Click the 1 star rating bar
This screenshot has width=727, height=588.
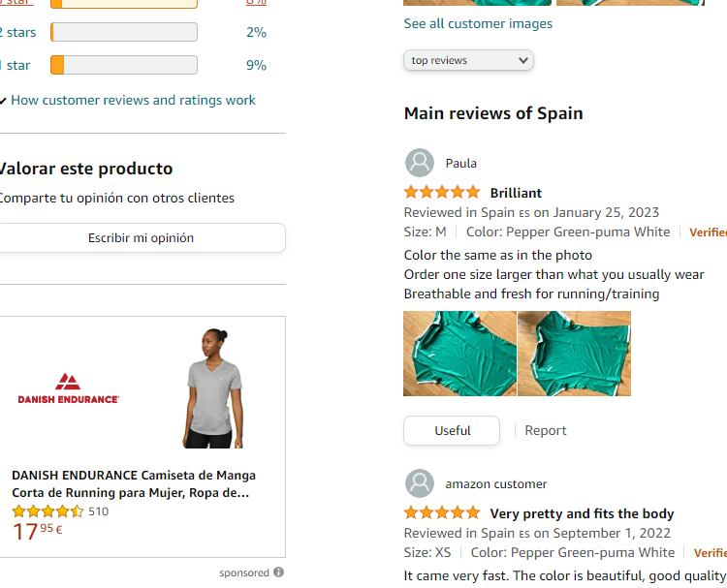124,65
